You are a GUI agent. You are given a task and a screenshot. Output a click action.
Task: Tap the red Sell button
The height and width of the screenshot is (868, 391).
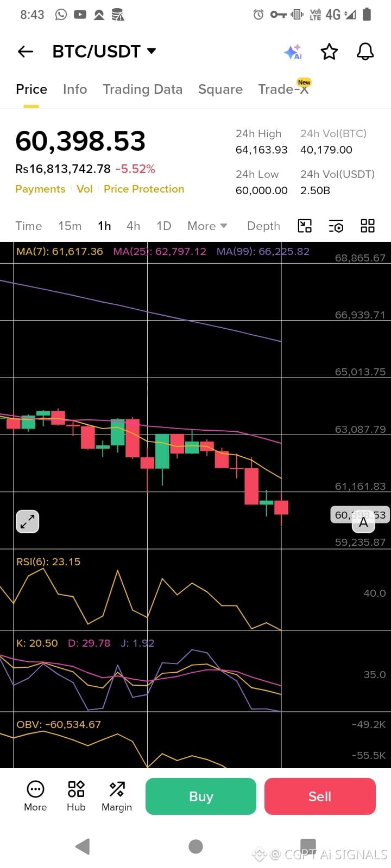[320, 796]
